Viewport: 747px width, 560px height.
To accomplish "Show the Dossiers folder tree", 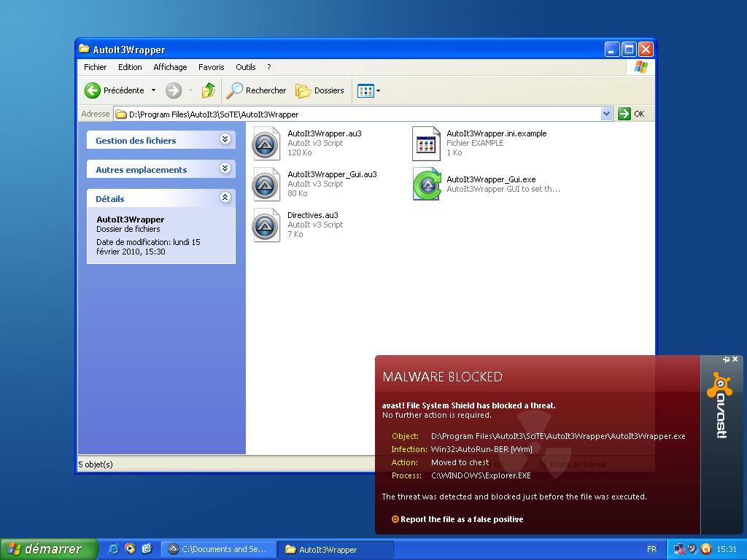I will point(320,90).
